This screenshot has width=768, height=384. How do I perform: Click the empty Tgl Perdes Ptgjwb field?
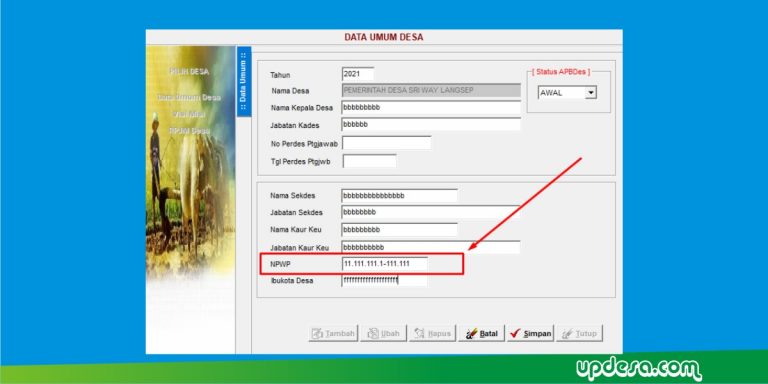369,161
